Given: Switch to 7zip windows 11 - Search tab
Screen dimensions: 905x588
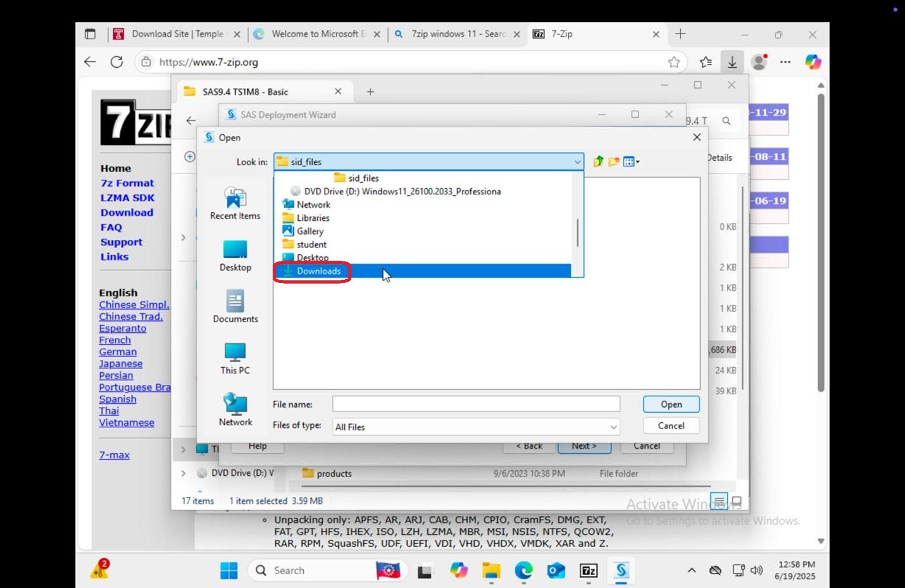Looking at the screenshot, I should [x=458, y=34].
